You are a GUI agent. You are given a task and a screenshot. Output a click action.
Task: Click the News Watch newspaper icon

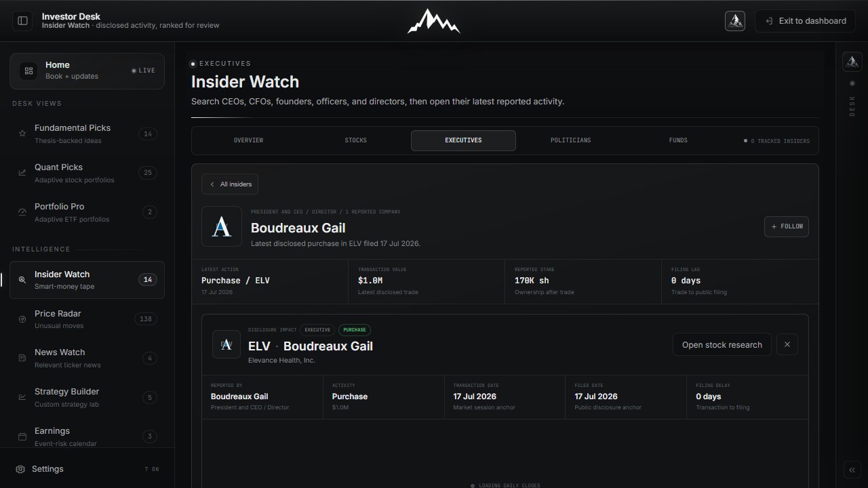coord(22,358)
